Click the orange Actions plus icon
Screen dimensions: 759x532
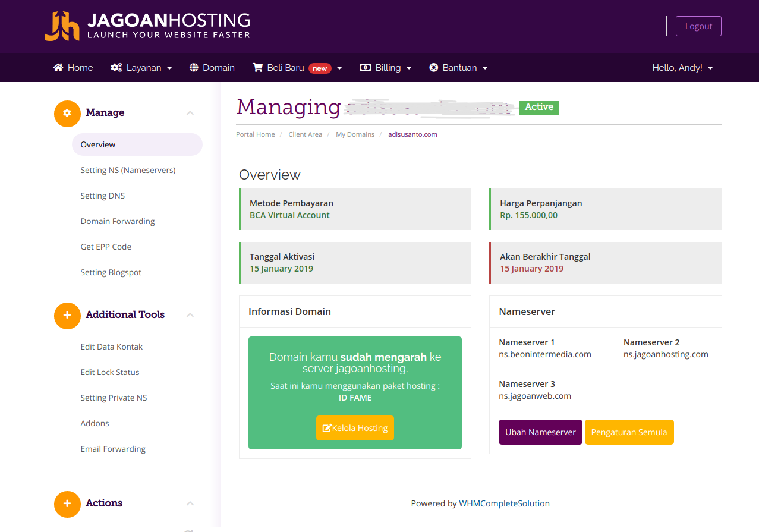[67, 503]
